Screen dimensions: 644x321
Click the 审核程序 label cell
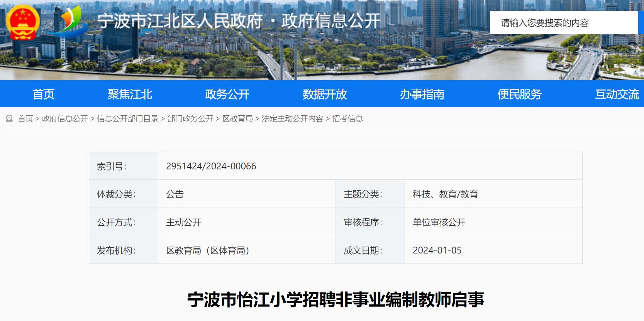click(370, 222)
